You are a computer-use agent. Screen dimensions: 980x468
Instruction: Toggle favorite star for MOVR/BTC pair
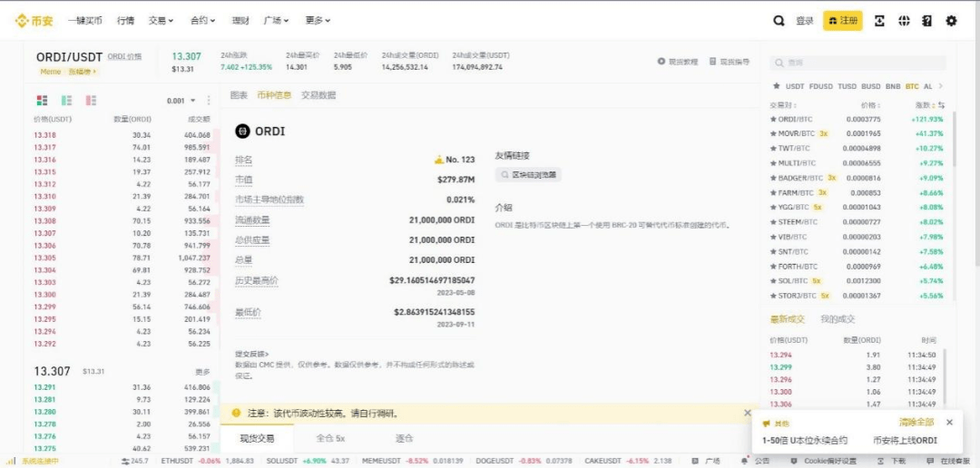pyautogui.click(x=773, y=133)
